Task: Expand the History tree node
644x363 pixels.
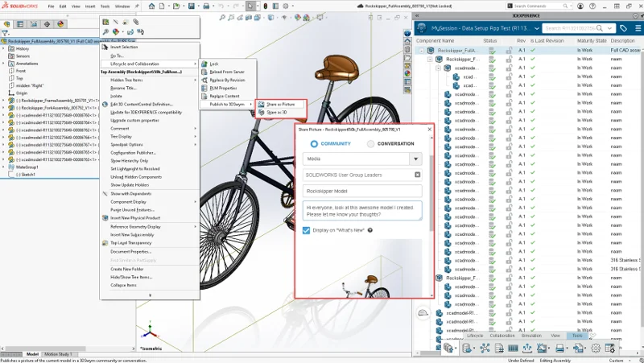Action: [x=5, y=49]
